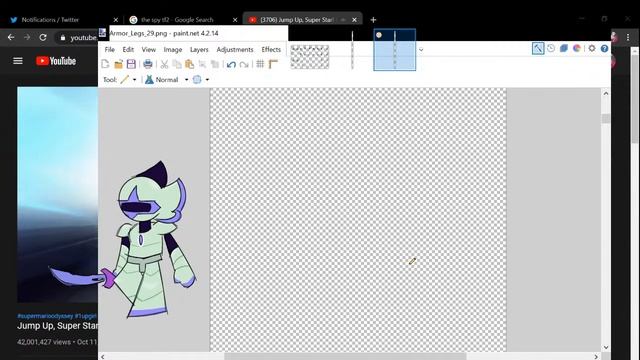This screenshot has height=360, width=640.
Task: Paste from clipboard in paint.net toolbar
Action: [x=189, y=64]
